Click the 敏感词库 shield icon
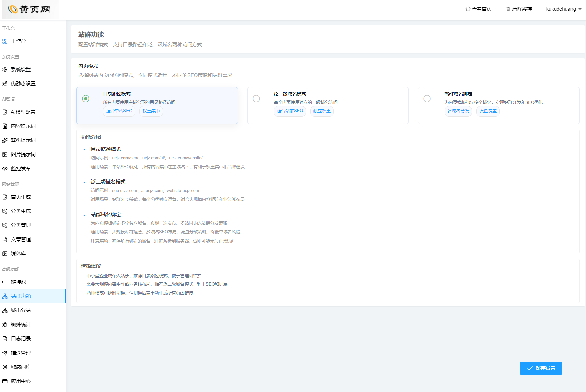 [5, 367]
